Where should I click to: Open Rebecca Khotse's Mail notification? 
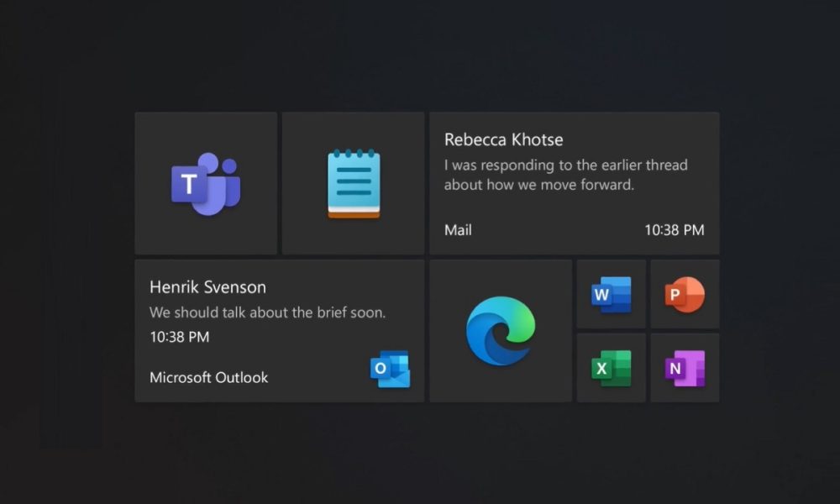pos(574,182)
